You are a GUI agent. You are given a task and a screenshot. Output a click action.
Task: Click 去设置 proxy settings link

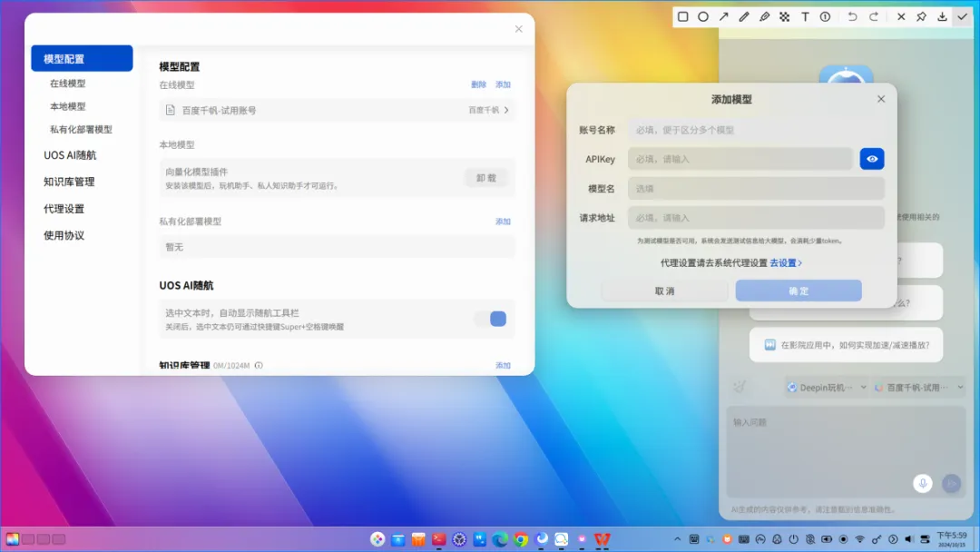786,263
